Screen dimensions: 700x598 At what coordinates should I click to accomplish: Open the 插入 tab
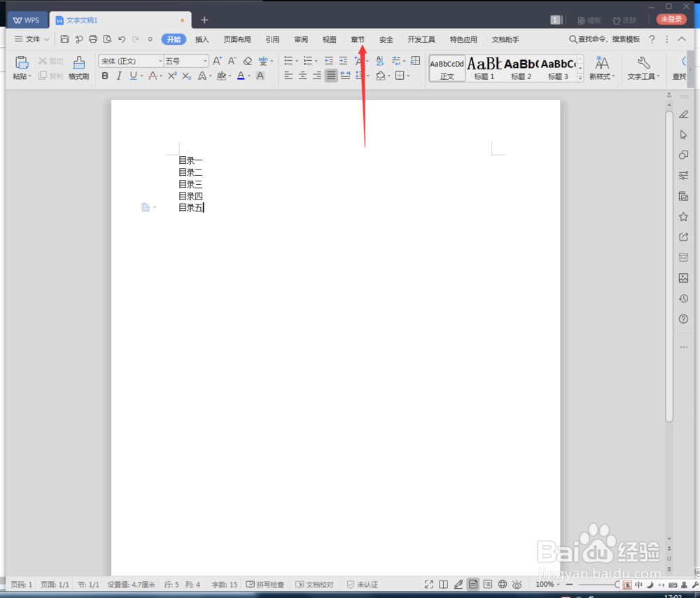[202, 39]
